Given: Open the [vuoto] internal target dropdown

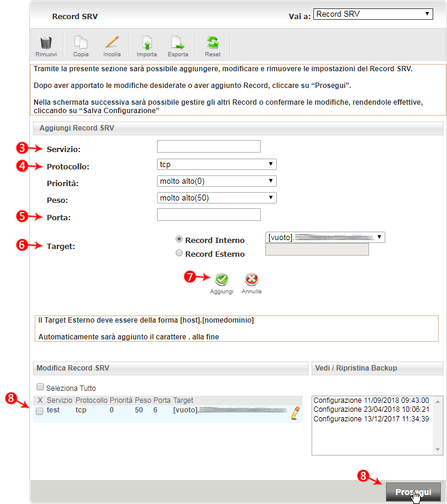Looking at the screenshot, I should point(325,238).
